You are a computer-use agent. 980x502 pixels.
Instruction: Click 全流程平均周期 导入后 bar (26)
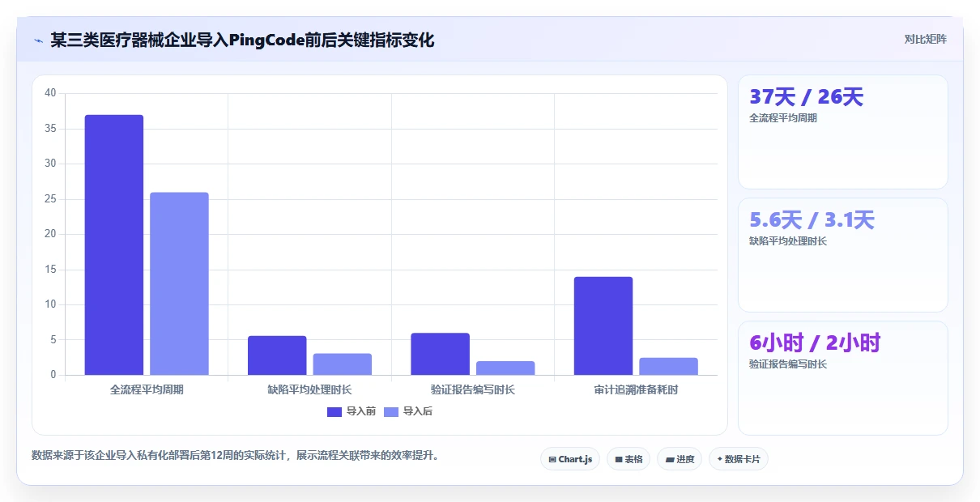tap(179, 283)
